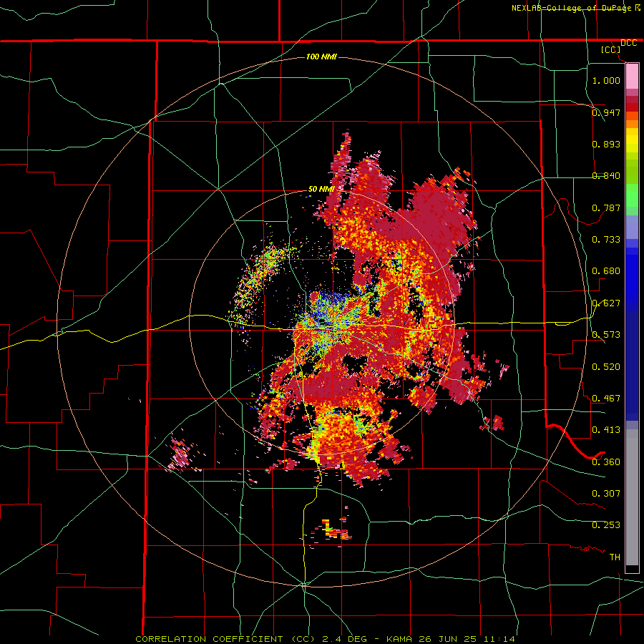Viewport: 644px width, 644px height.
Task: Click the 0.467 legend value
Action: (606, 398)
